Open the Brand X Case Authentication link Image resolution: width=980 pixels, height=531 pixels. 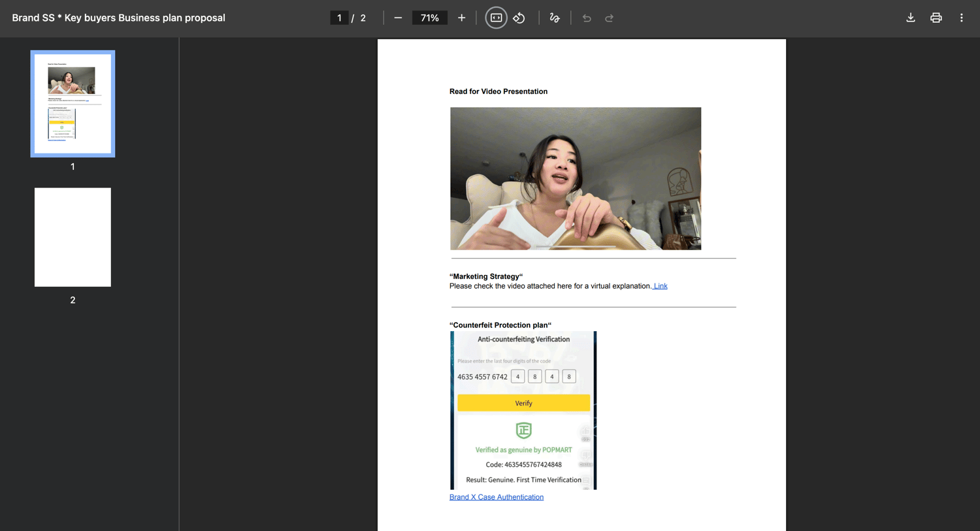[x=497, y=497]
